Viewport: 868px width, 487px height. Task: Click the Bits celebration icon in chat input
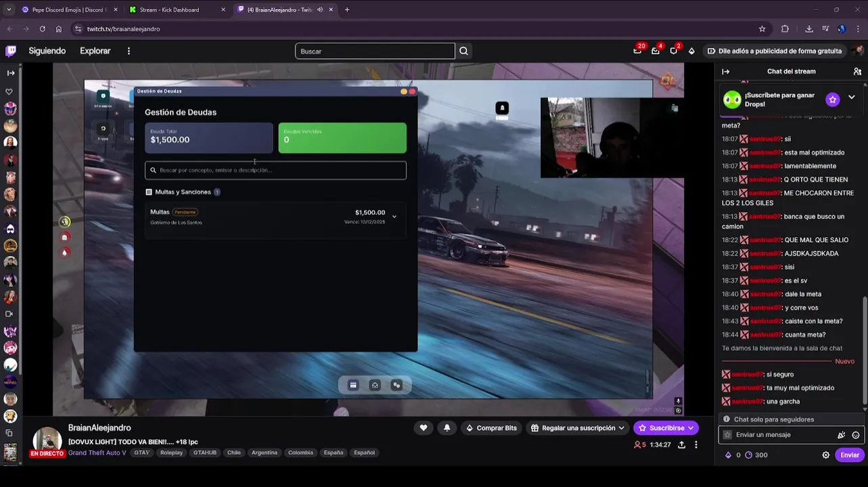(x=841, y=435)
